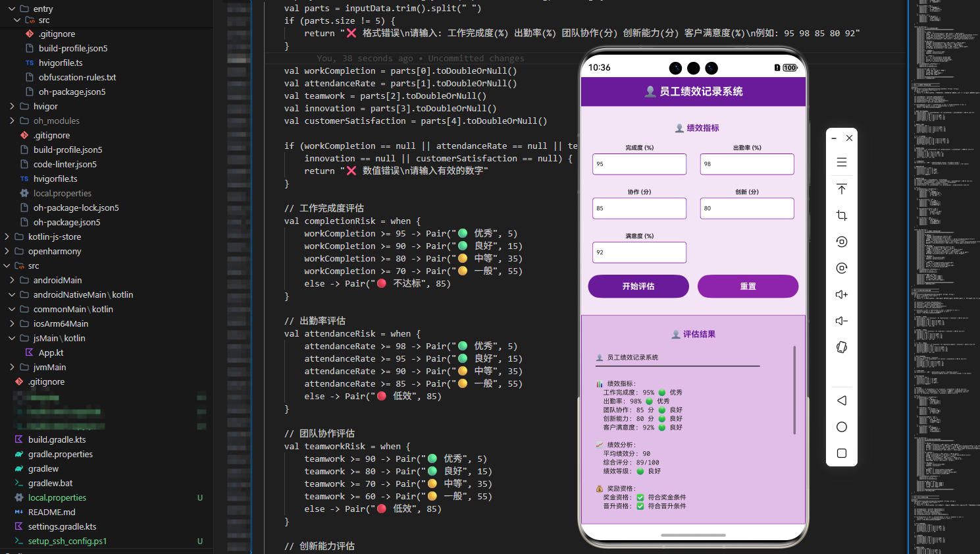
Task: Collapse the commonMain\kotlin folder
Action: (x=12, y=309)
